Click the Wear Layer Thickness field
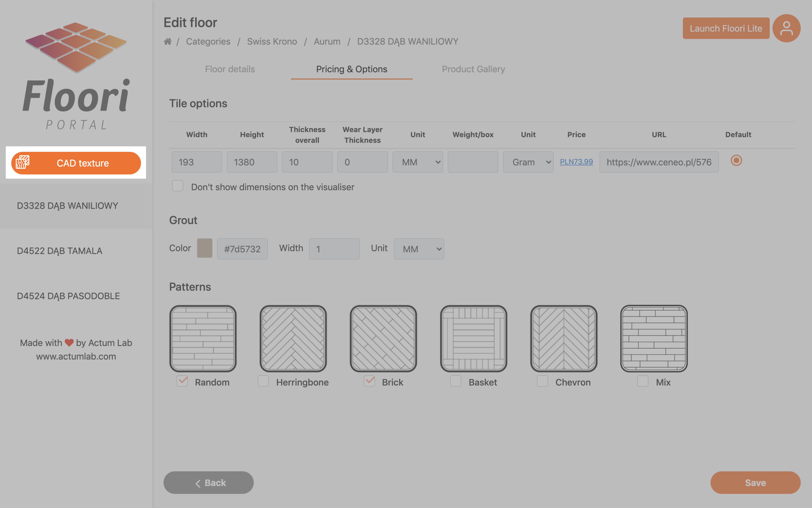The height and width of the screenshot is (508, 812). click(x=363, y=162)
